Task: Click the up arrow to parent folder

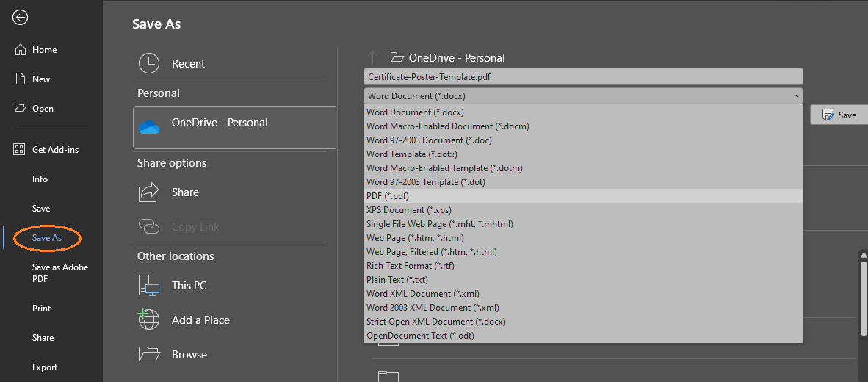Action: coord(372,57)
